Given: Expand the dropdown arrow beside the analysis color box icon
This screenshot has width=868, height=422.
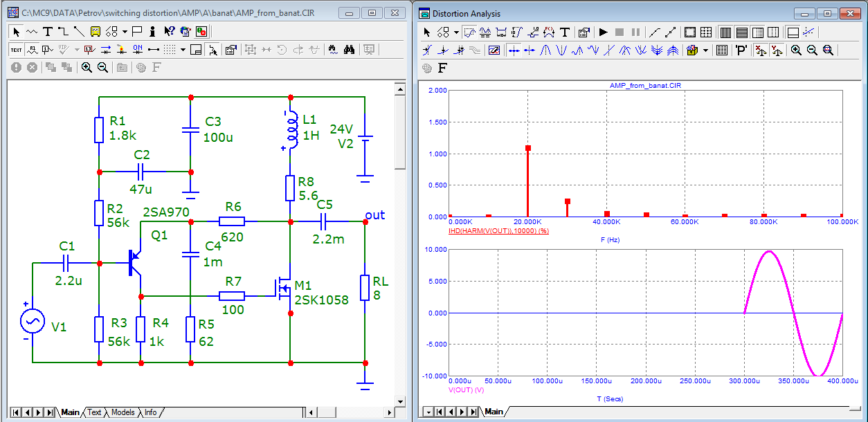Looking at the screenshot, I should pos(705,50).
